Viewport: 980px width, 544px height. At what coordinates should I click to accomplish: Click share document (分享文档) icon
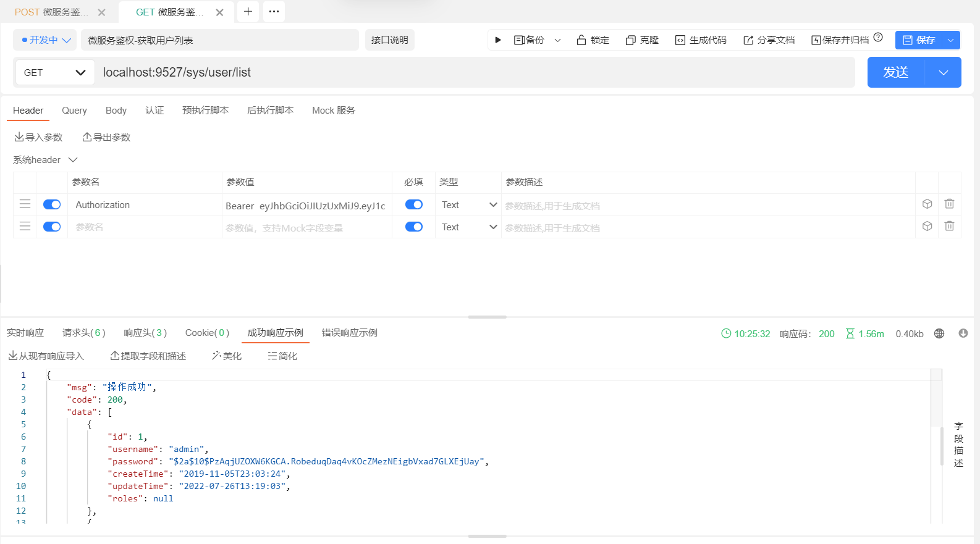(748, 40)
